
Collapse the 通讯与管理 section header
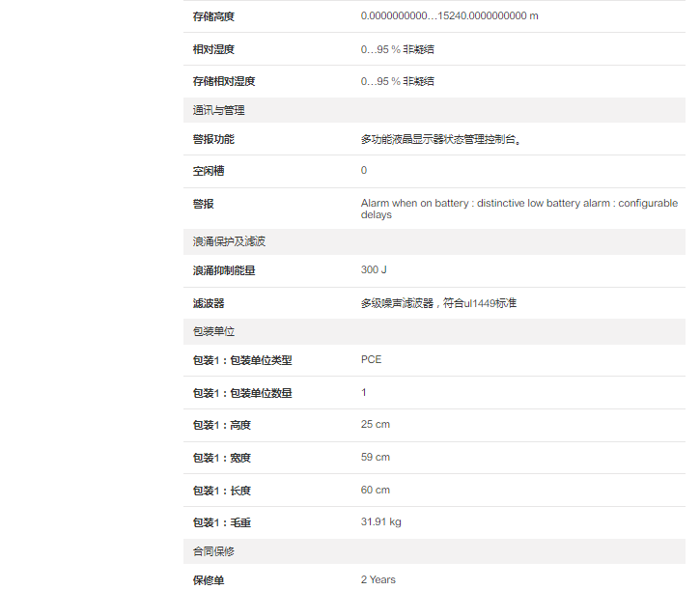pos(219,110)
